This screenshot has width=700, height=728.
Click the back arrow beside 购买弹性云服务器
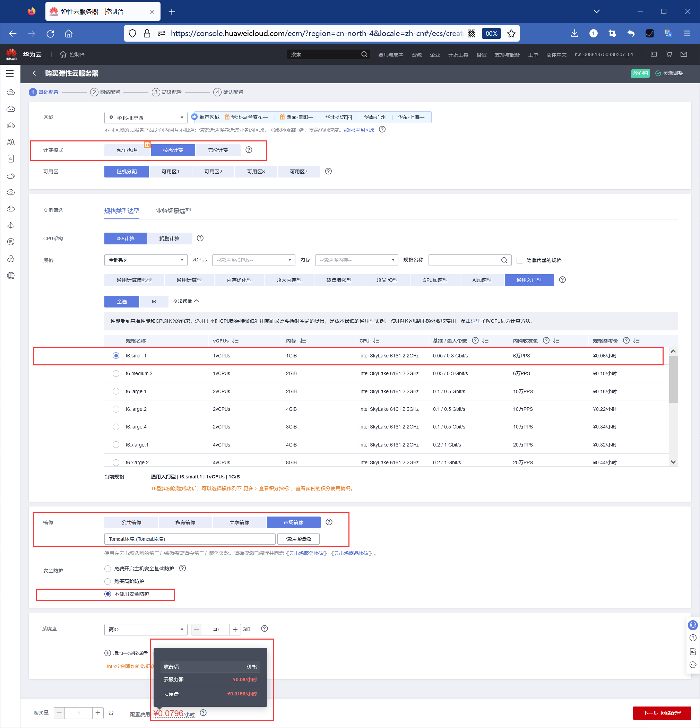click(34, 73)
